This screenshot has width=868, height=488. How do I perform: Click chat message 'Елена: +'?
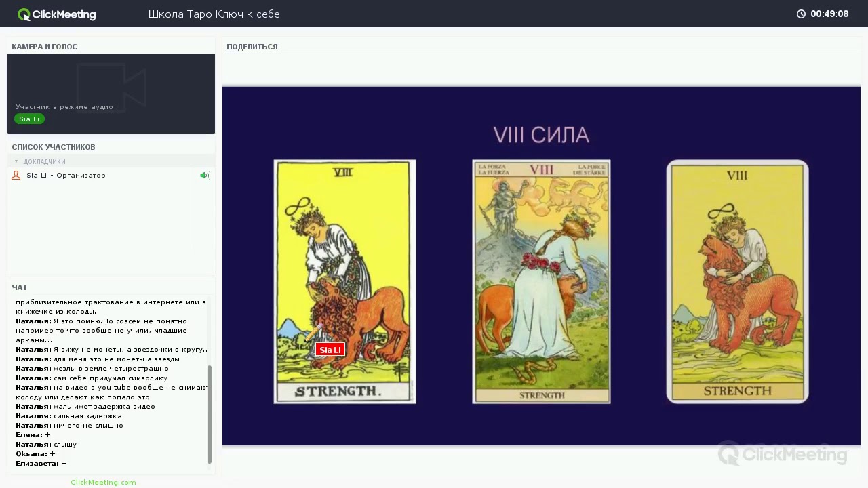pos(33,435)
